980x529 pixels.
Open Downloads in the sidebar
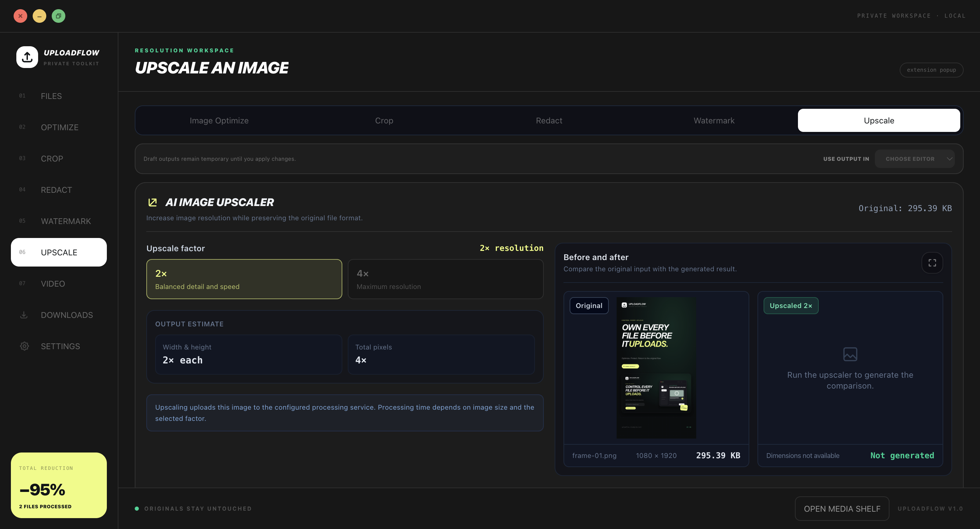coord(59,315)
